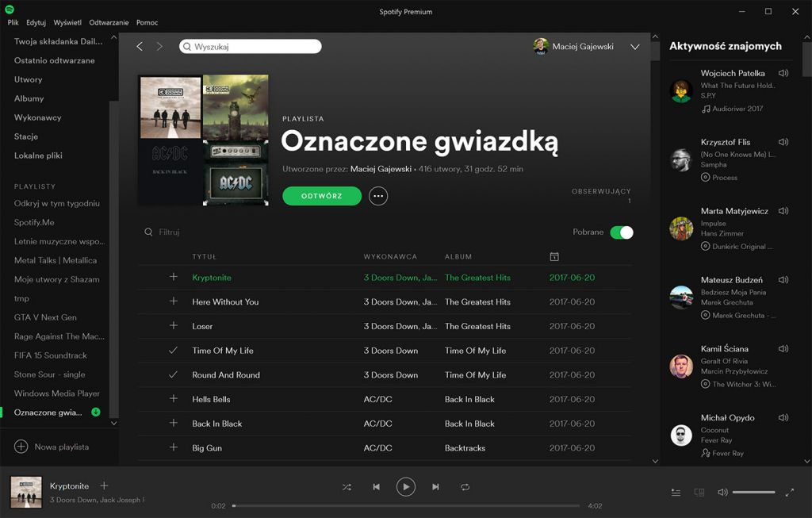This screenshot has height=518, width=812.
Task: Open the Plik menu
Action: click(13, 22)
